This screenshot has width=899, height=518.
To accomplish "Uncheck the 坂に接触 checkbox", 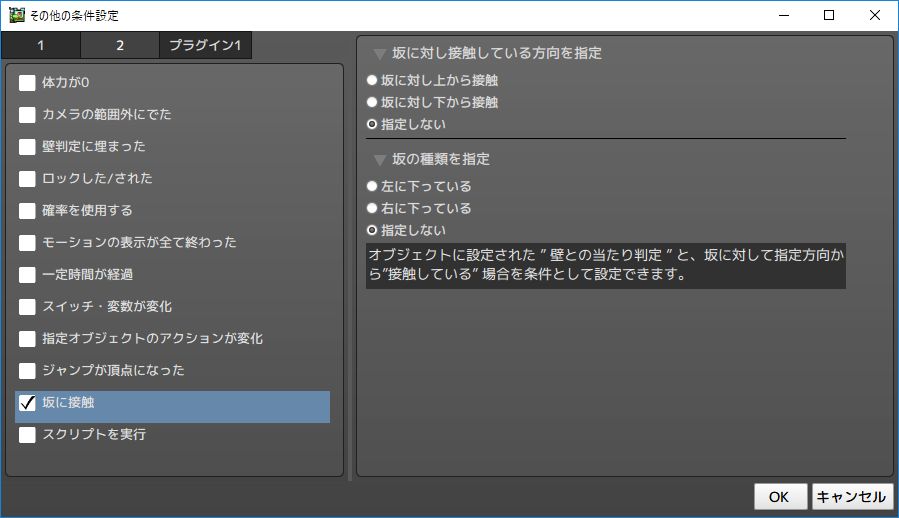I will tap(27, 403).
